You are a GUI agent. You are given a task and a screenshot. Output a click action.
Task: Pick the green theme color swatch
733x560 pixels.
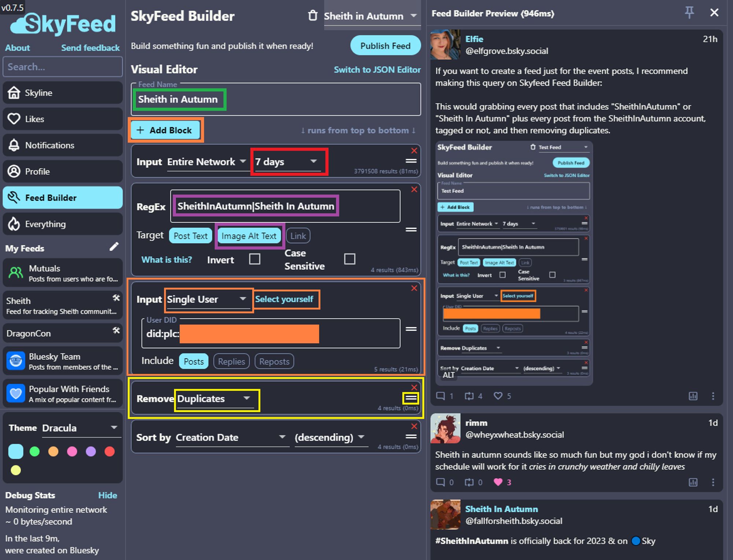(x=34, y=451)
